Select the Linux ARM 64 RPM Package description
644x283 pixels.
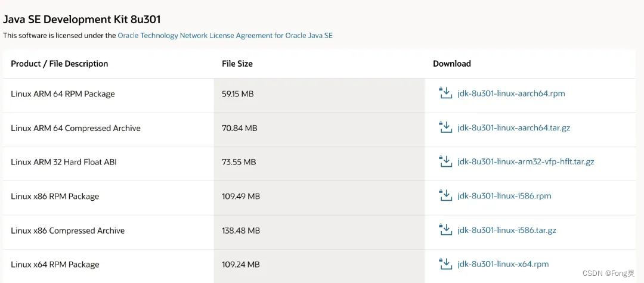click(x=63, y=94)
